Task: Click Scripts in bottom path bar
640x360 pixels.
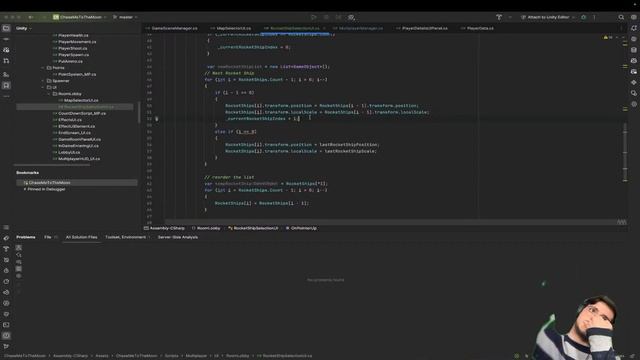Action: click(171, 356)
